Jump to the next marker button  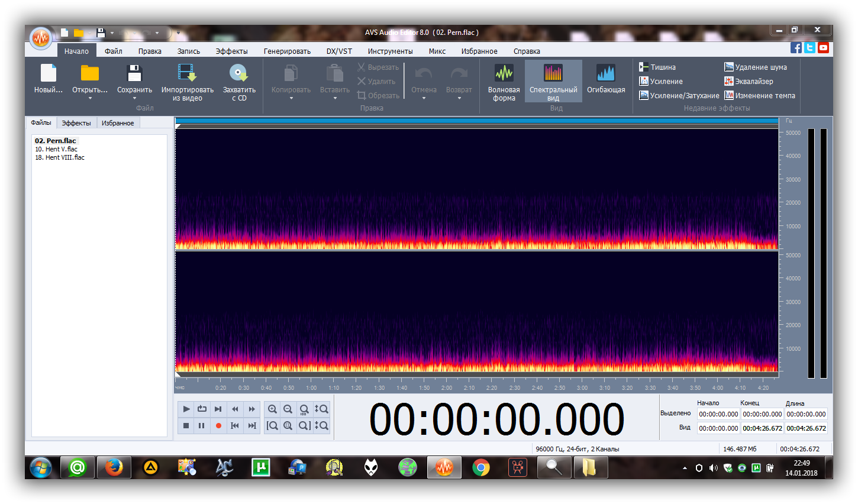pyautogui.click(x=251, y=425)
